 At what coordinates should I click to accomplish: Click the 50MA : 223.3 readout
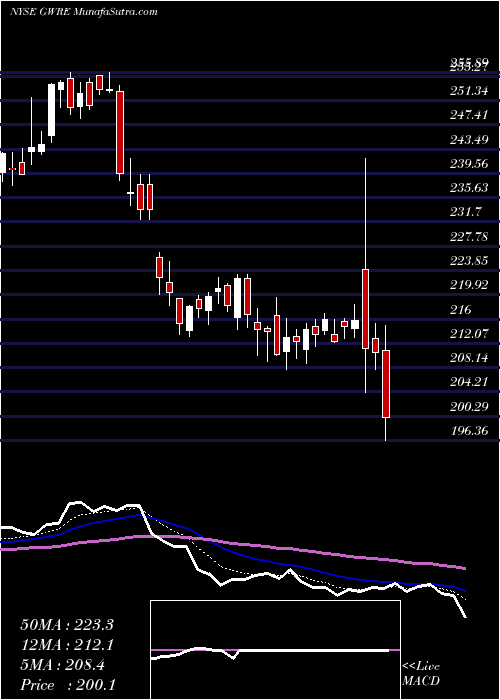(x=67, y=625)
